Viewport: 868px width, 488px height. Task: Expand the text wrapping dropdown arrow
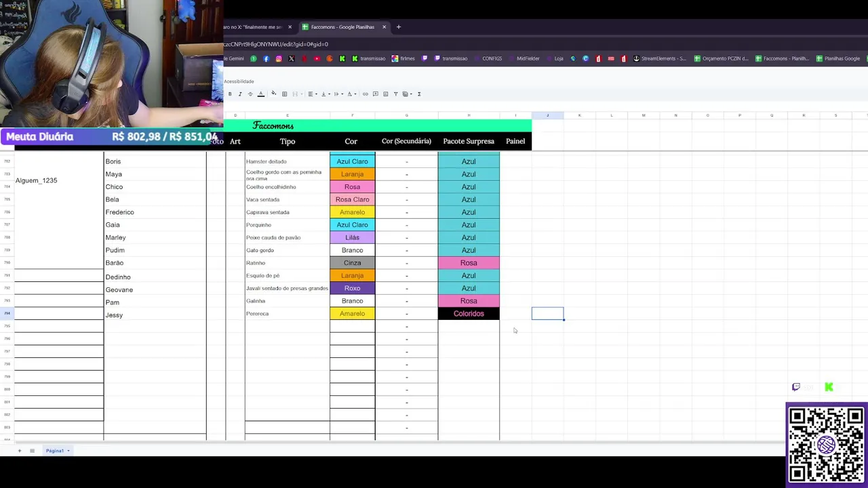[342, 94]
